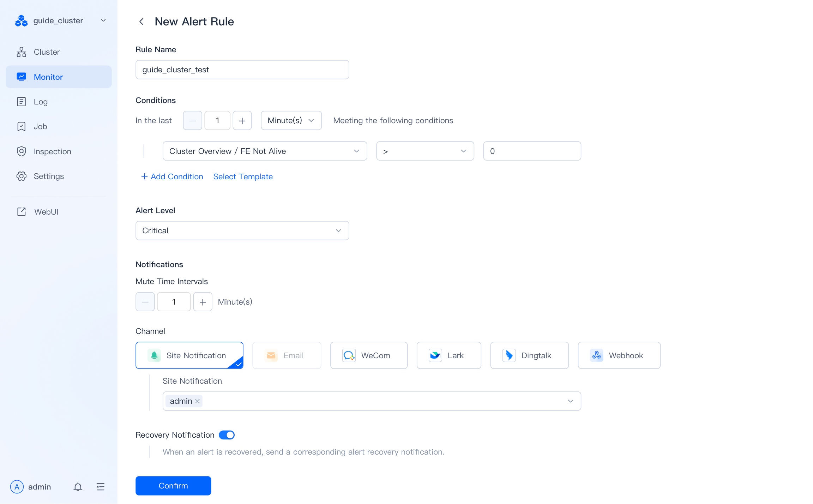The height and width of the screenshot is (504, 813).
Task: Open the Settings sidebar item
Action: [59, 176]
